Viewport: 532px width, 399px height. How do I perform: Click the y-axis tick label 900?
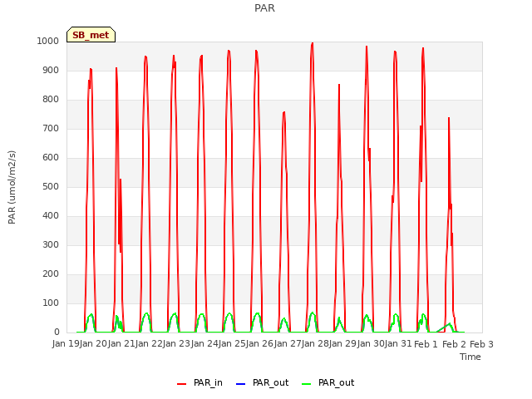[x=51, y=70]
